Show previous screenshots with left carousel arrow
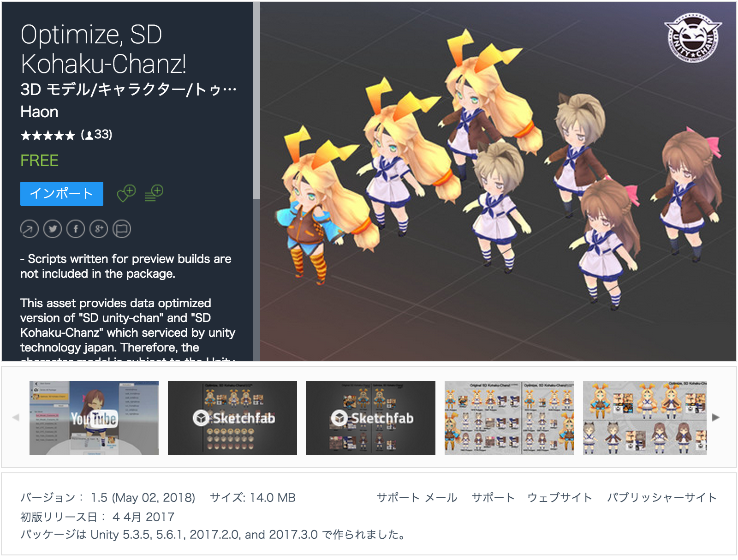This screenshot has height=560, width=738. tap(16, 418)
